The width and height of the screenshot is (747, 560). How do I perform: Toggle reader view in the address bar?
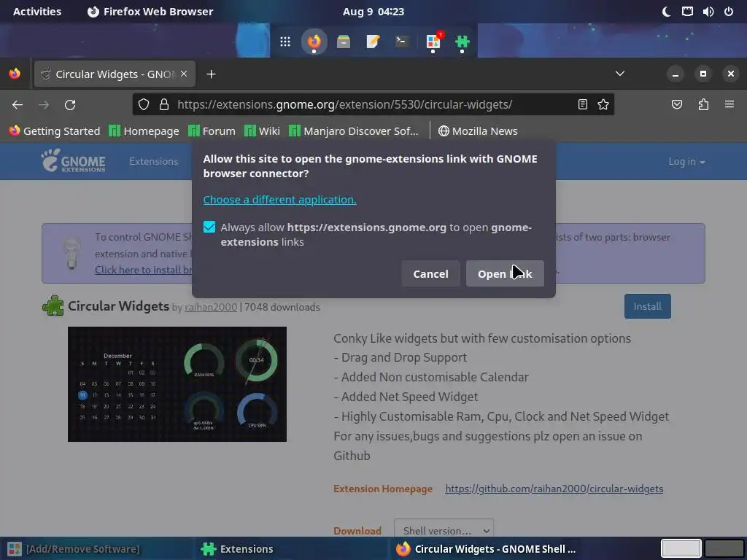tap(583, 104)
